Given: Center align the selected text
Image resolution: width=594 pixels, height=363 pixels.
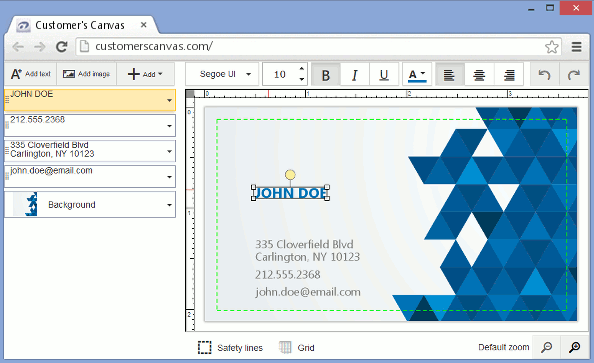Looking at the screenshot, I should click(479, 75).
